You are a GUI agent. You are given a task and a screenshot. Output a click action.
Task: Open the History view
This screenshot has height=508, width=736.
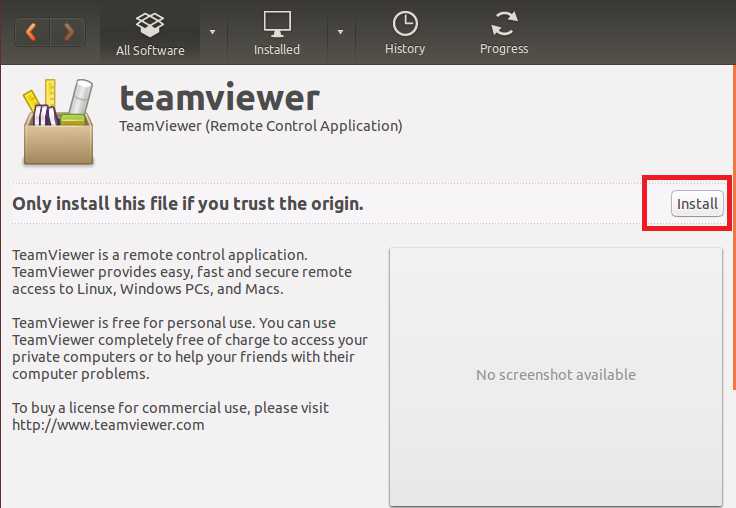click(405, 34)
